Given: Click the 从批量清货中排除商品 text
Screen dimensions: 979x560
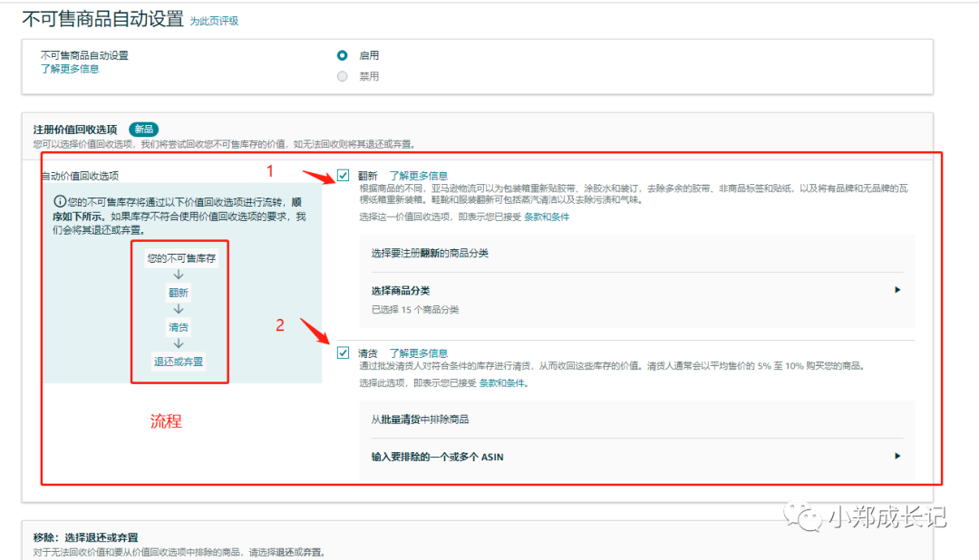Looking at the screenshot, I should tap(420, 420).
